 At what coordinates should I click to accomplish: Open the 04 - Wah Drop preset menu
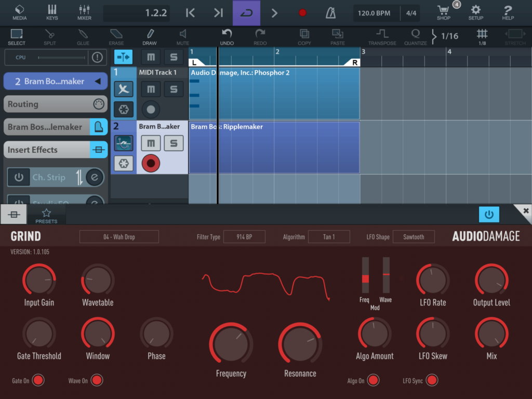(x=119, y=237)
